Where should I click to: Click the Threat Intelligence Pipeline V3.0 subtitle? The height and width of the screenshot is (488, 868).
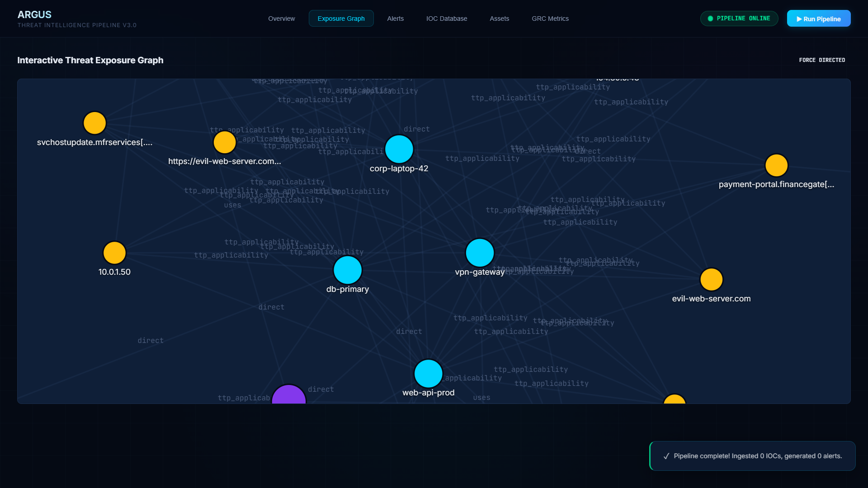pyautogui.click(x=77, y=25)
